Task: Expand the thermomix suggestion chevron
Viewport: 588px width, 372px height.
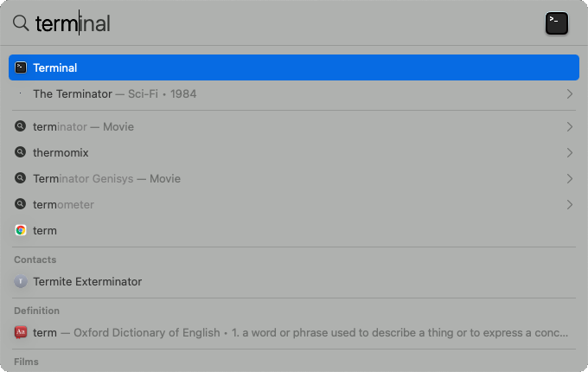Action: tap(570, 152)
